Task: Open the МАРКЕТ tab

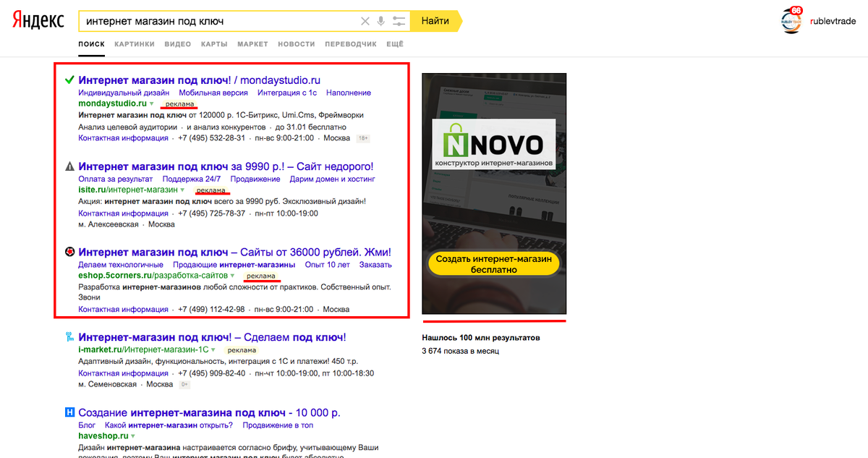Action: click(252, 44)
